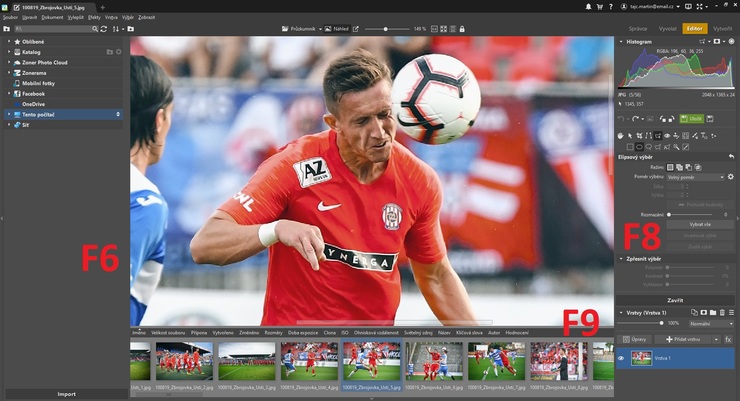Open the Poměr výběru dropdown
This screenshot has height=401, width=740.
[693, 176]
